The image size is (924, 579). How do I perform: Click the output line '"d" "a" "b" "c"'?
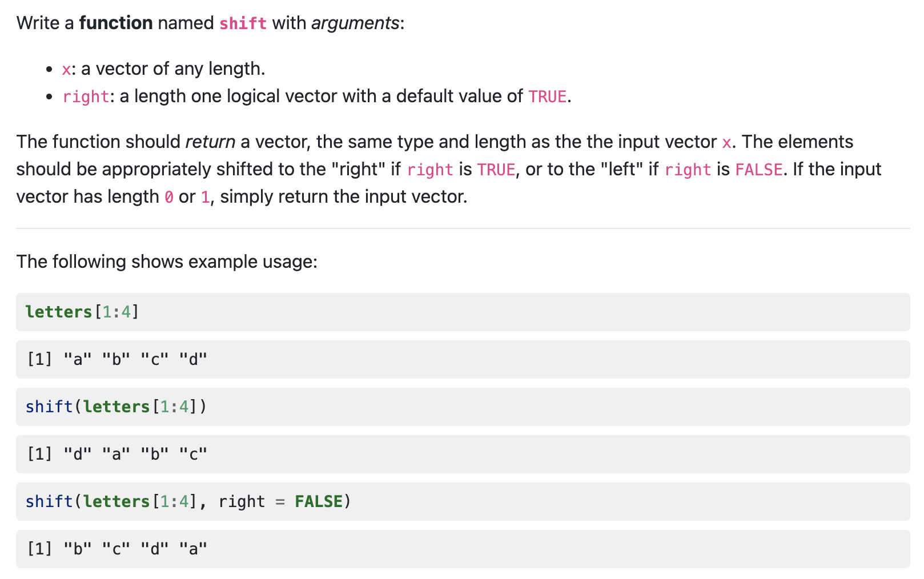(463, 454)
